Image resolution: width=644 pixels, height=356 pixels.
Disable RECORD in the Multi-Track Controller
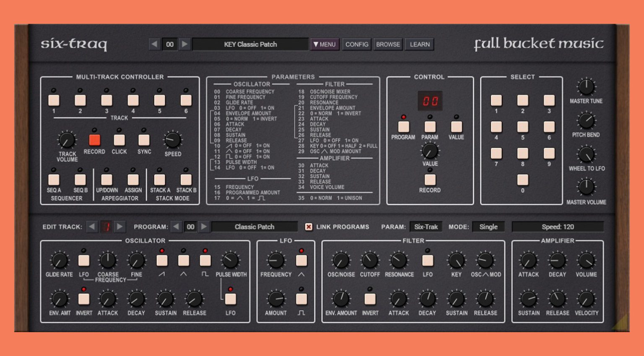(94, 139)
